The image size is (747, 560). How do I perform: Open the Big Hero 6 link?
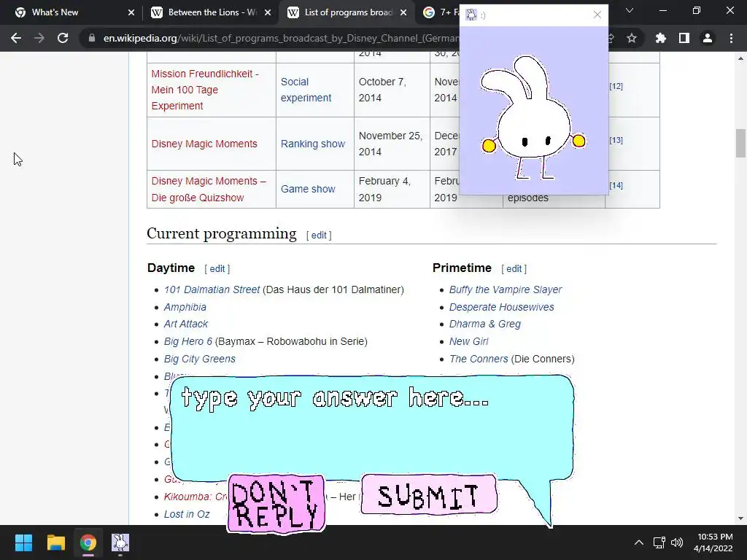pyautogui.click(x=187, y=341)
